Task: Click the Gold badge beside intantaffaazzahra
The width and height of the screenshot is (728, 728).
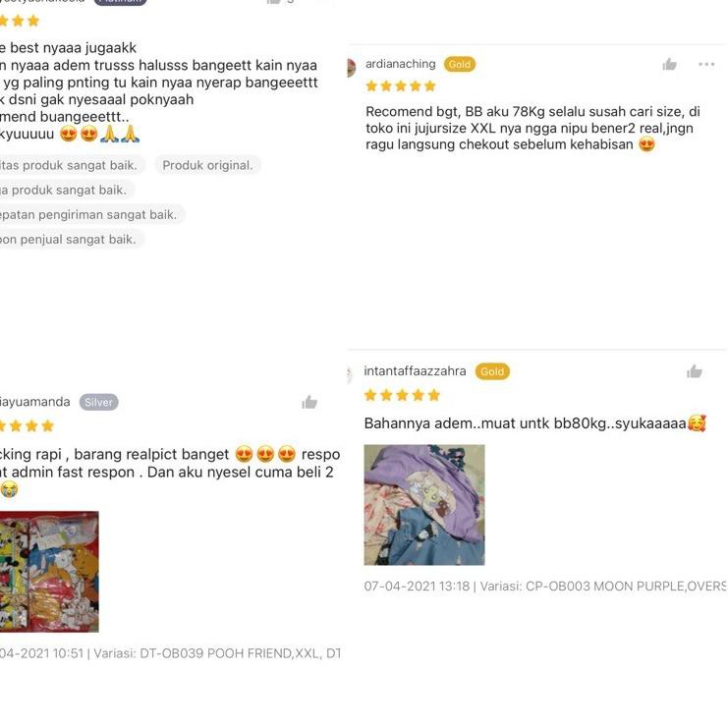Action: click(x=492, y=371)
